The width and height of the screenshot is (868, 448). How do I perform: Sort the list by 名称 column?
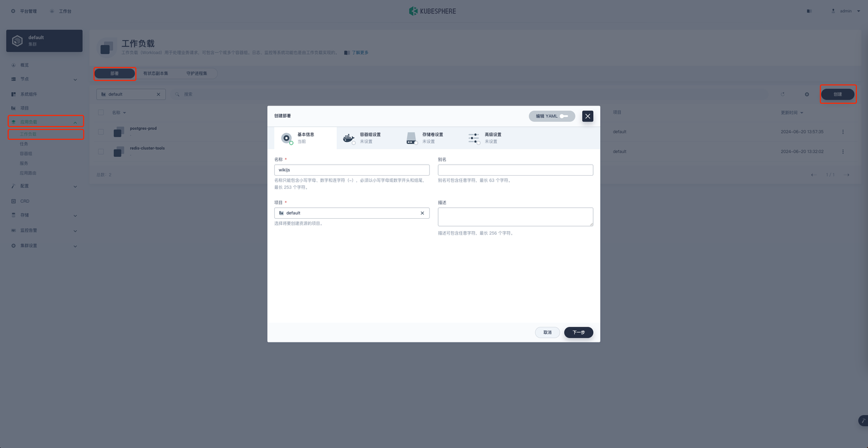(x=119, y=113)
